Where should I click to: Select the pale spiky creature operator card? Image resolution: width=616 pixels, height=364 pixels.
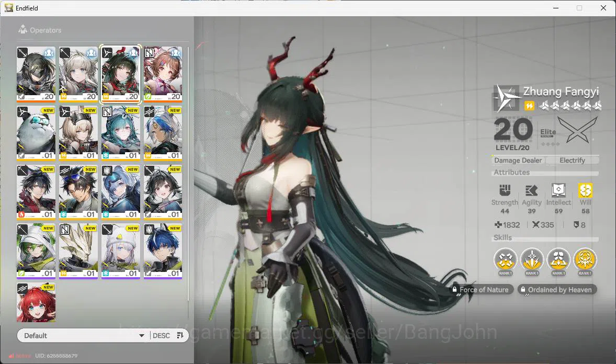pyautogui.click(x=78, y=251)
